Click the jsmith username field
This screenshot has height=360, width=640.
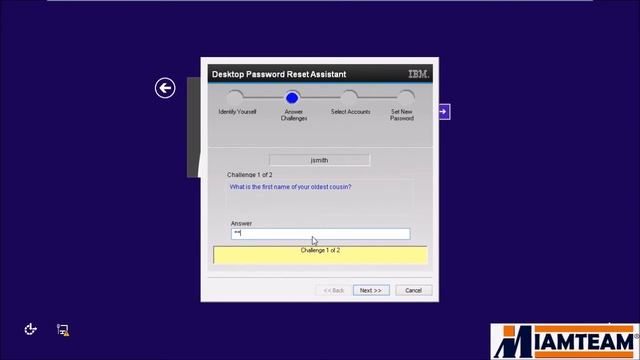coord(320,160)
